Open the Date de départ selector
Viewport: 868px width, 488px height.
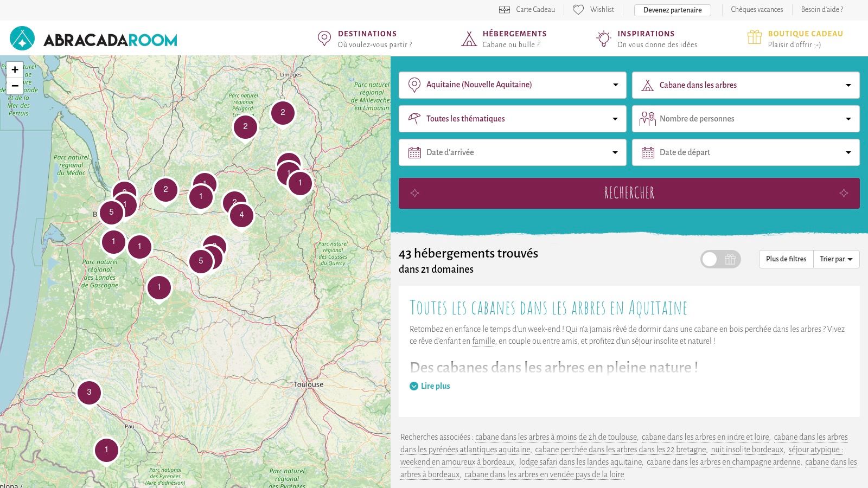(x=746, y=152)
